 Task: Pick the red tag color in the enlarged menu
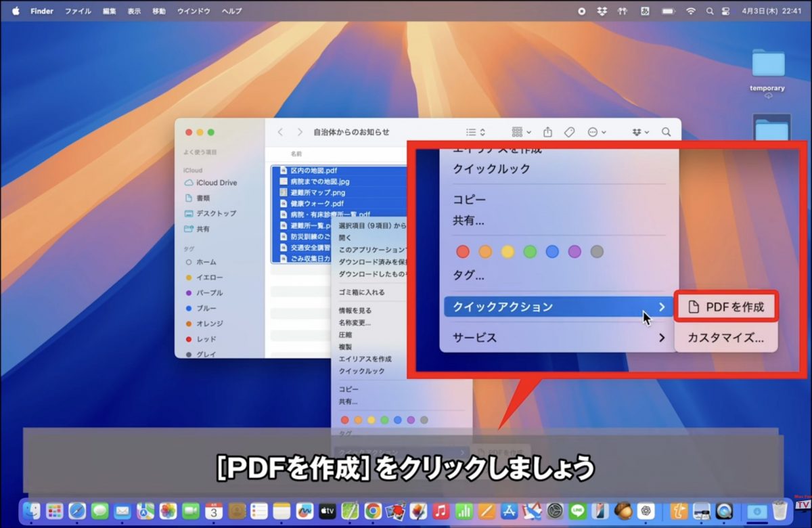tap(463, 252)
